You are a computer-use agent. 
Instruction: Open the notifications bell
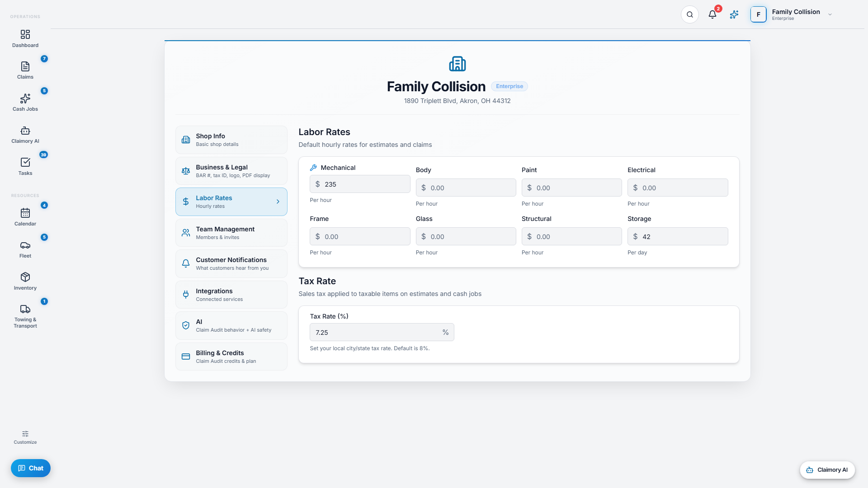pyautogui.click(x=712, y=14)
